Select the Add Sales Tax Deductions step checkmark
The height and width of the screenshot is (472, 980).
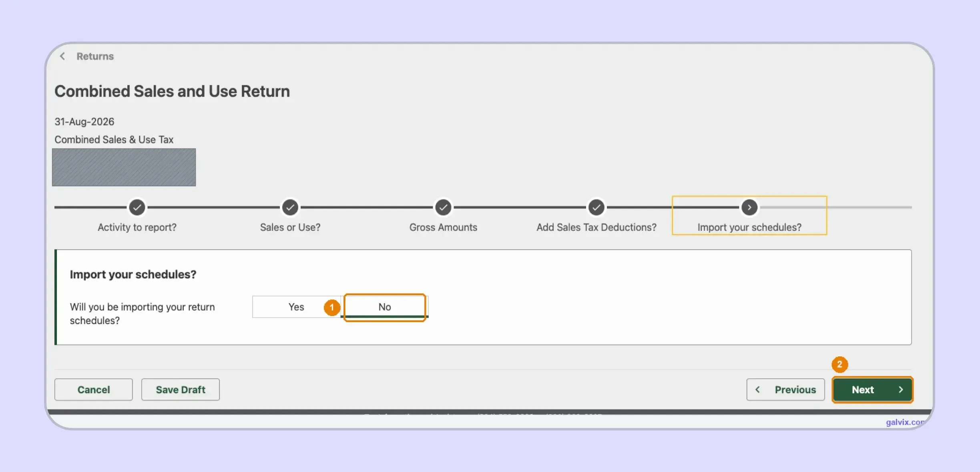click(596, 207)
